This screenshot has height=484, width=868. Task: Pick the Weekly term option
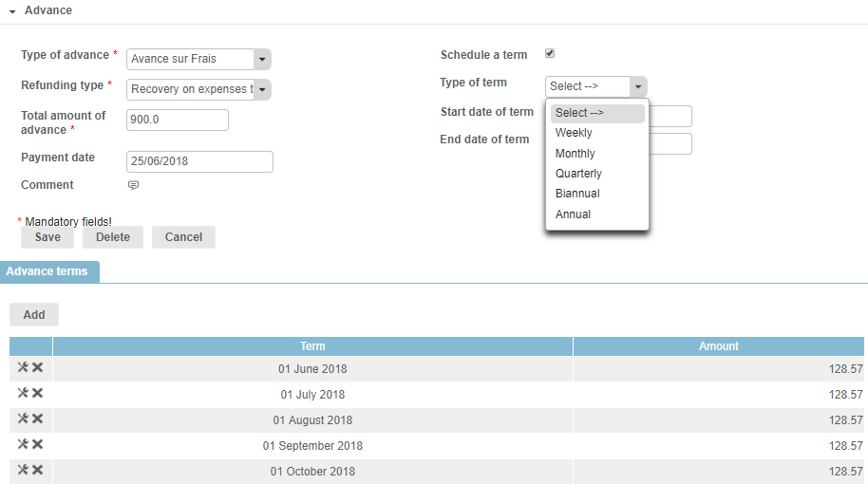coord(574,133)
